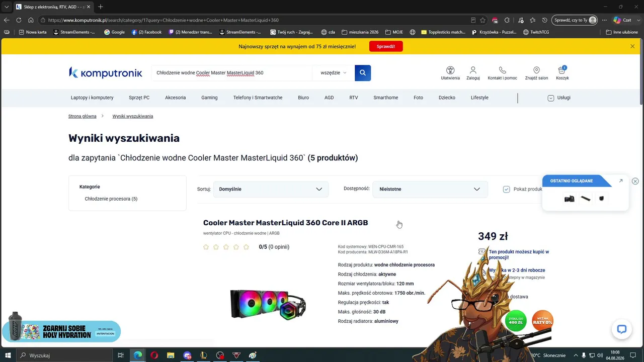Click the Windows taskbar Wyszukaj search box
The width and height of the screenshot is (644, 362).
point(64,355)
